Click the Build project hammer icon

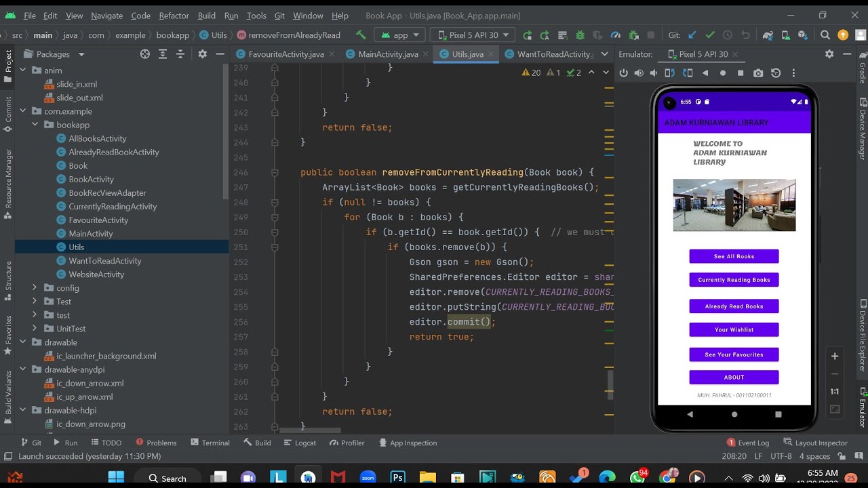(x=361, y=35)
